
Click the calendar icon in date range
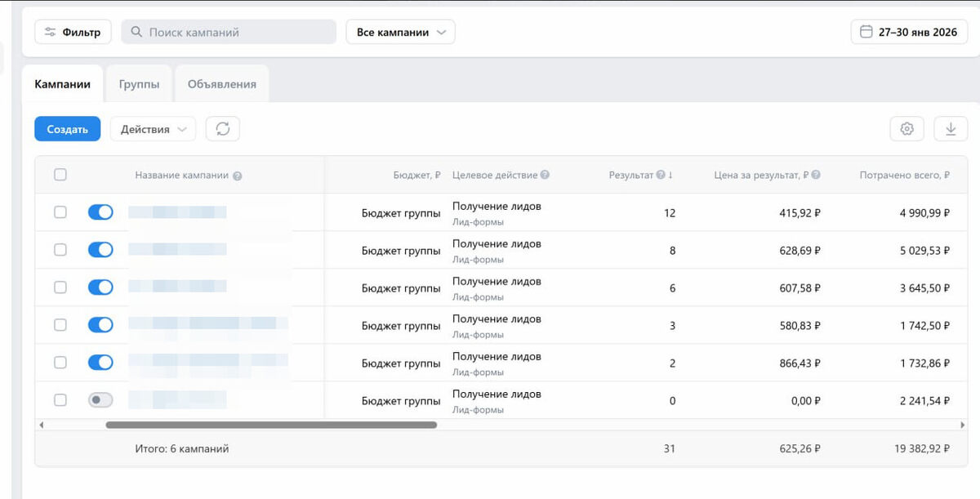click(x=866, y=33)
